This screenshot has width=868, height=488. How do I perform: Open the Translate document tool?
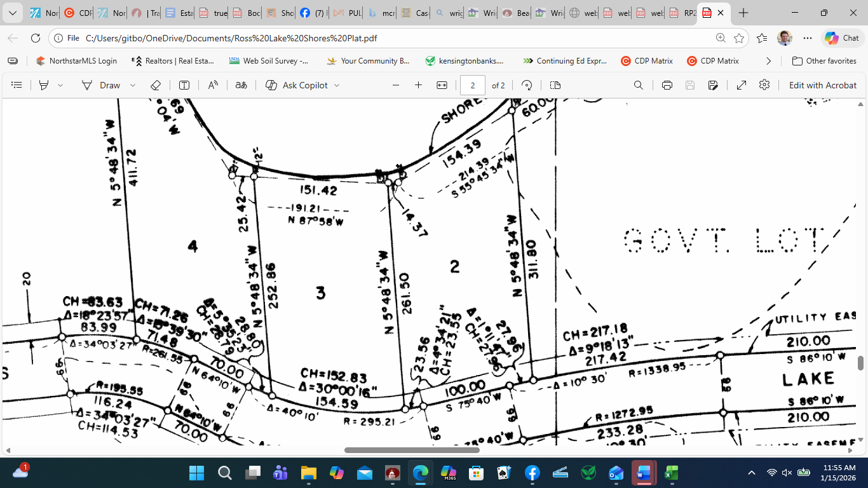[241, 85]
